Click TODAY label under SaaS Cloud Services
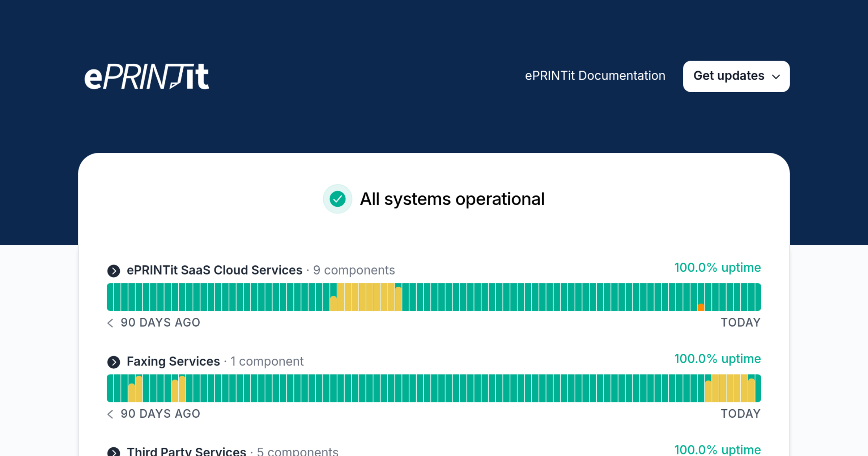868x456 pixels. [x=741, y=322]
